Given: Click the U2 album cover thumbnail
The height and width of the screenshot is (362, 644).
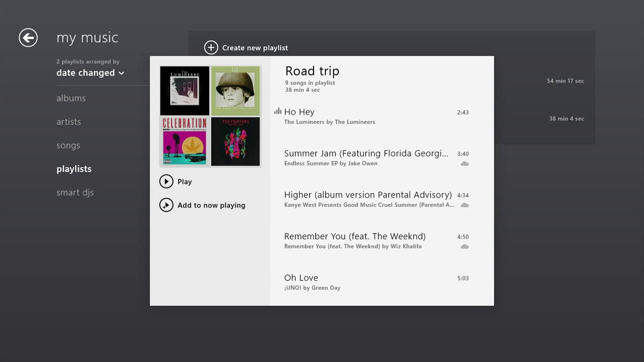Looking at the screenshot, I should [235, 90].
